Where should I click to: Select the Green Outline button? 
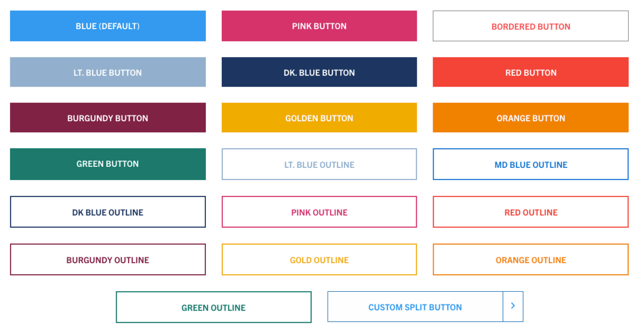pos(214,307)
